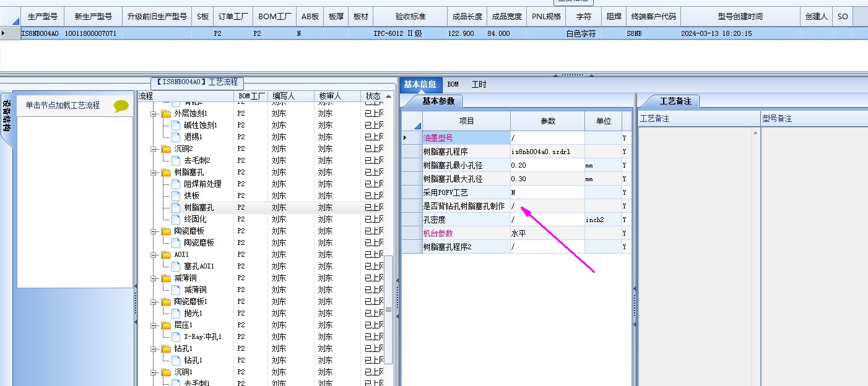Click 单击节点加载工艺流程 button
The image size is (868, 386).
(x=63, y=106)
